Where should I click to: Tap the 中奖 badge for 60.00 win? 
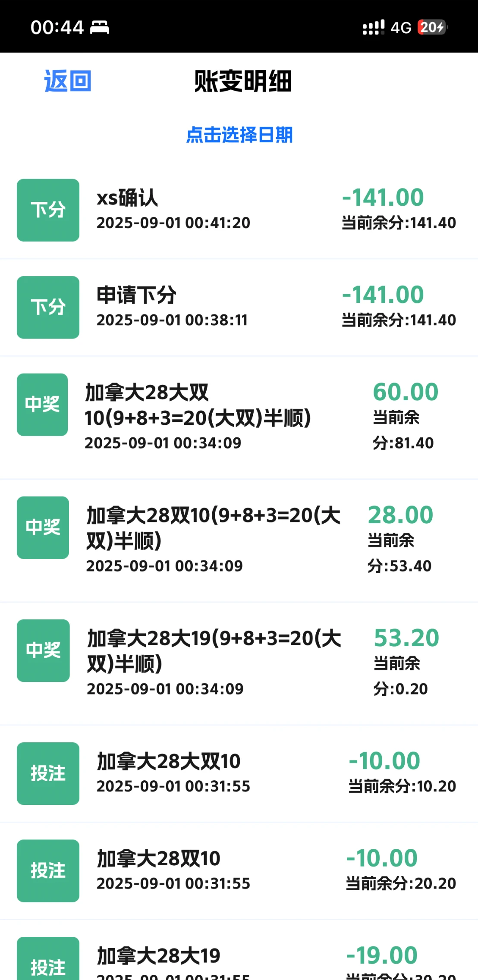[42, 405]
